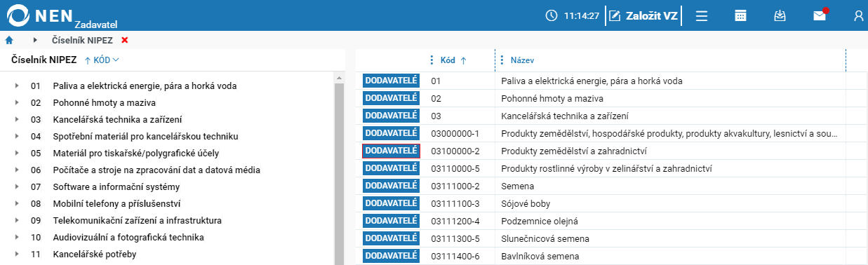Open the KÓD sort dropdown in tree panel
This screenshot has height=265, width=868.
tap(102, 60)
